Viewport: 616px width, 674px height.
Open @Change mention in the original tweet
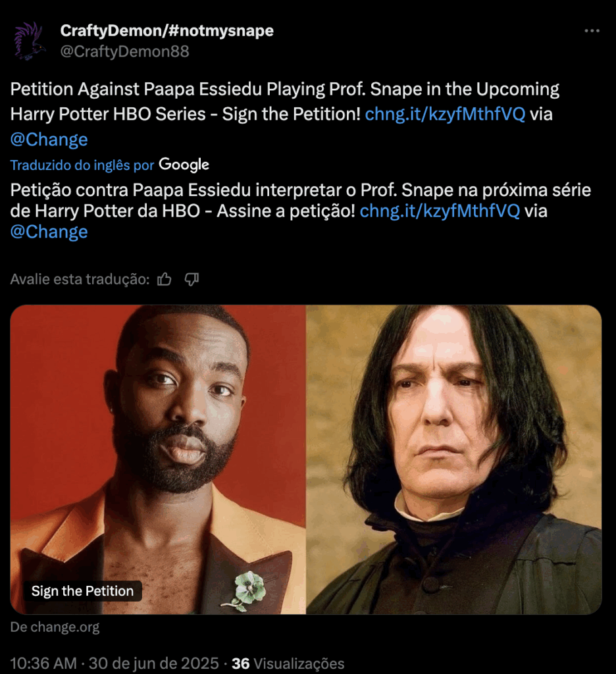pos(49,140)
